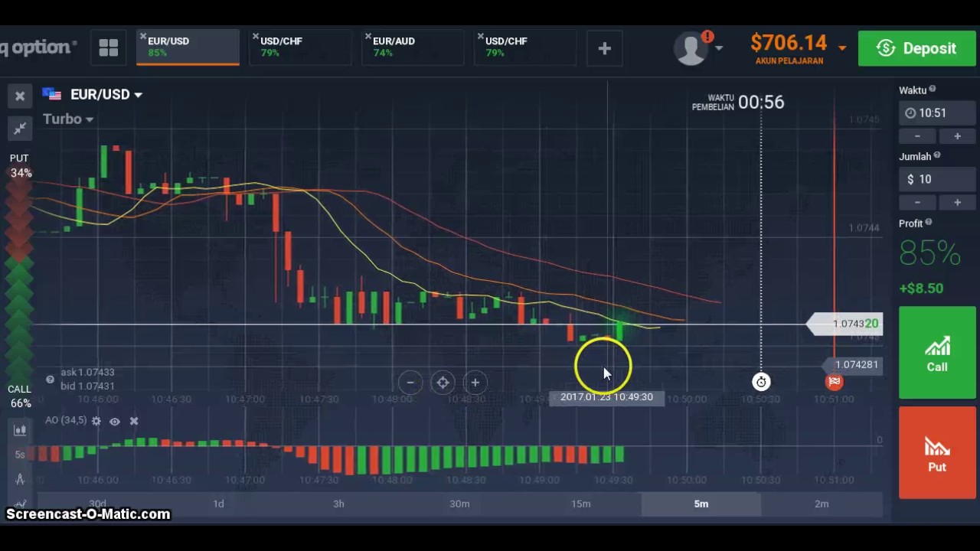980x551 pixels.
Task: Click the green Deposit button
Action: [918, 48]
